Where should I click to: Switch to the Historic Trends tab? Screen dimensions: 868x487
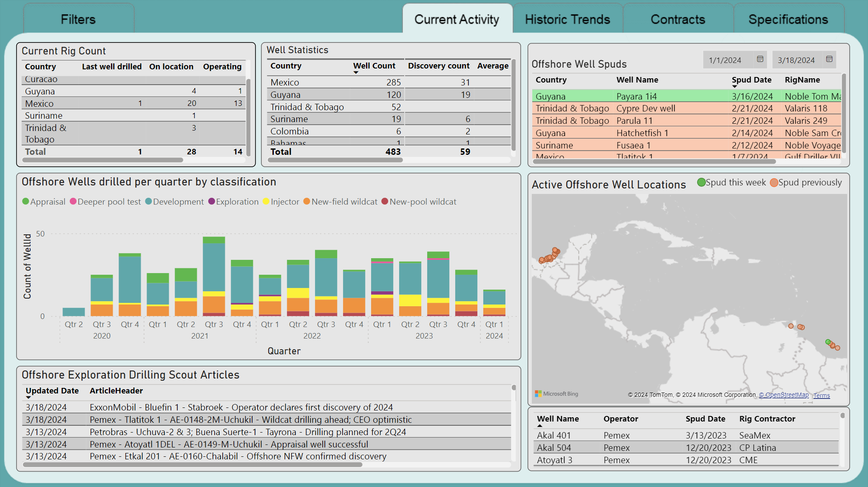[567, 20]
